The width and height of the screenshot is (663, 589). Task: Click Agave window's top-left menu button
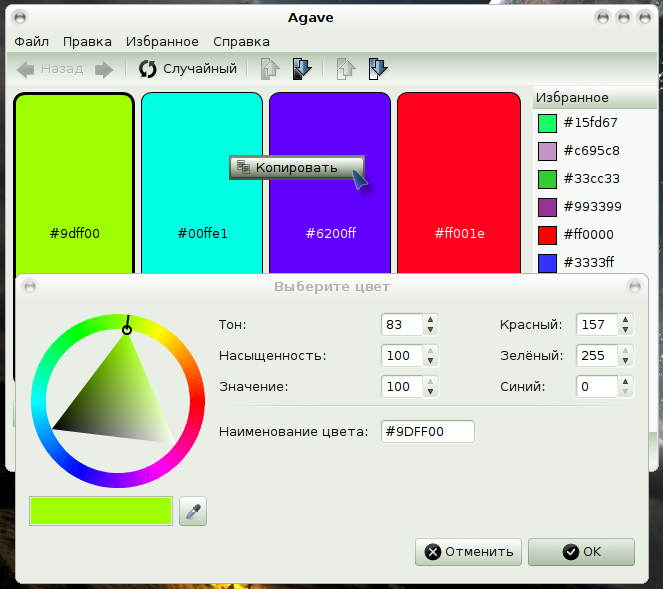(20, 18)
